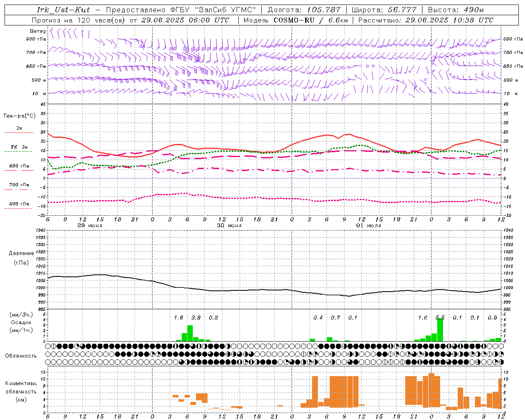Viewport: 525px width, 420px height.
Task: Click the Irk_Ust-Kut station title
Action: pyautogui.click(x=63, y=10)
